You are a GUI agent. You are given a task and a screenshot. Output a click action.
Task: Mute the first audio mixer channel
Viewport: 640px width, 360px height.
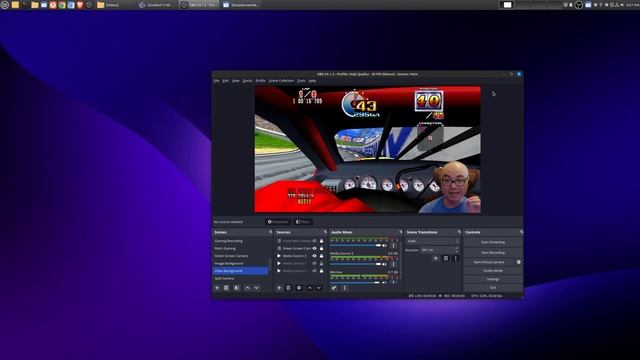point(384,245)
